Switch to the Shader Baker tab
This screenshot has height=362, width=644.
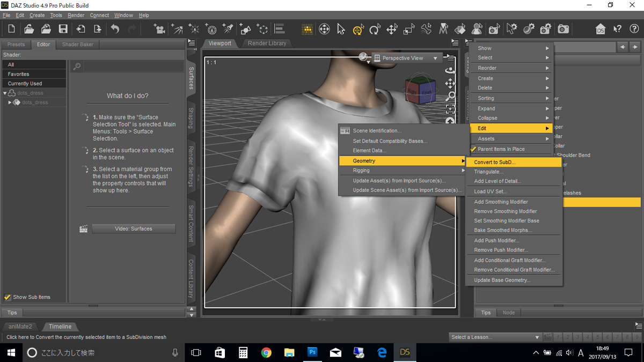click(x=78, y=45)
